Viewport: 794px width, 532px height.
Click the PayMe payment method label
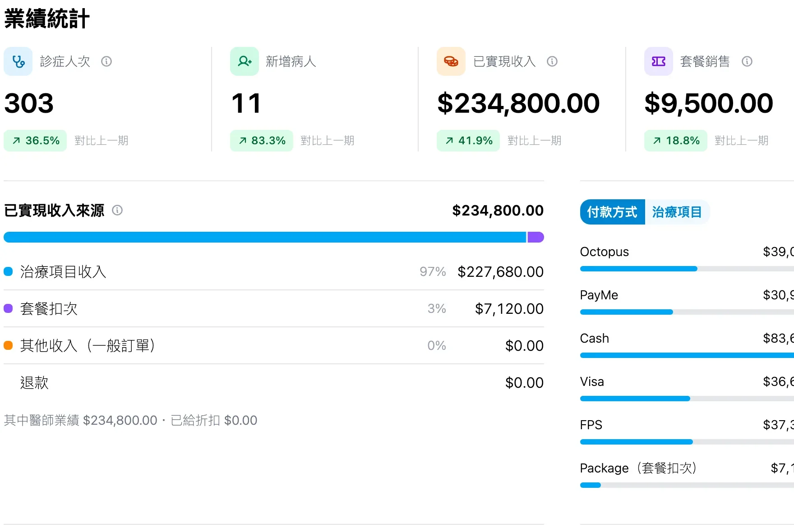click(599, 295)
